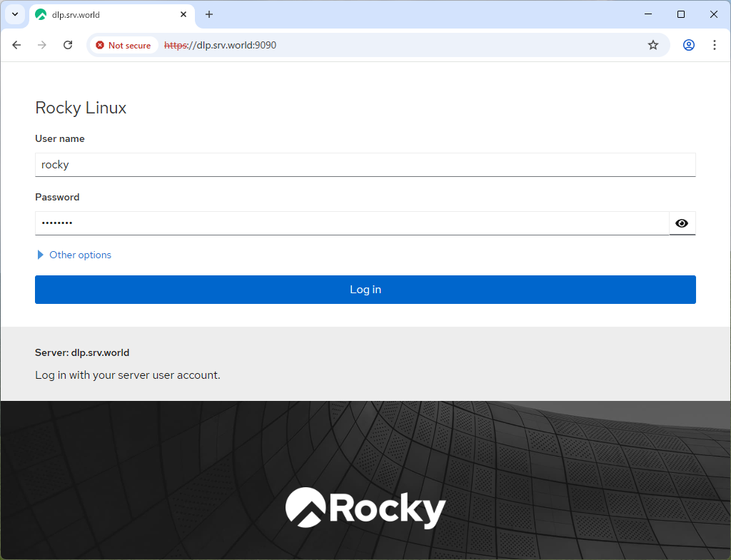Click the Rocky logo at the bottom
This screenshot has height=560, width=731.
click(365, 507)
